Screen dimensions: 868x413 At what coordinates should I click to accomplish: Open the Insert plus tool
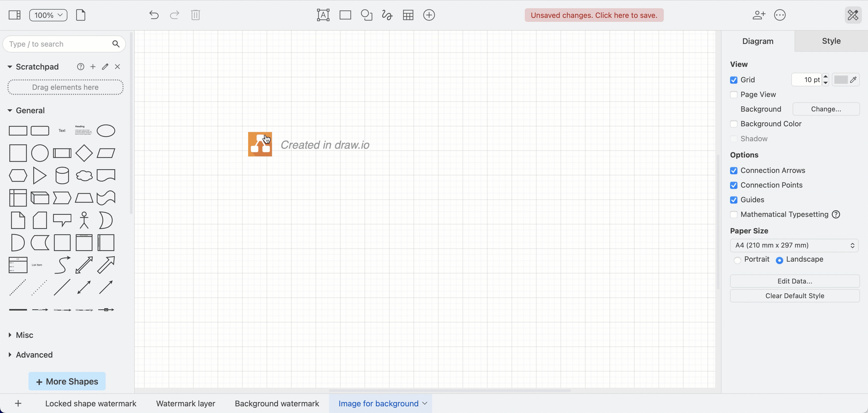tap(429, 15)
